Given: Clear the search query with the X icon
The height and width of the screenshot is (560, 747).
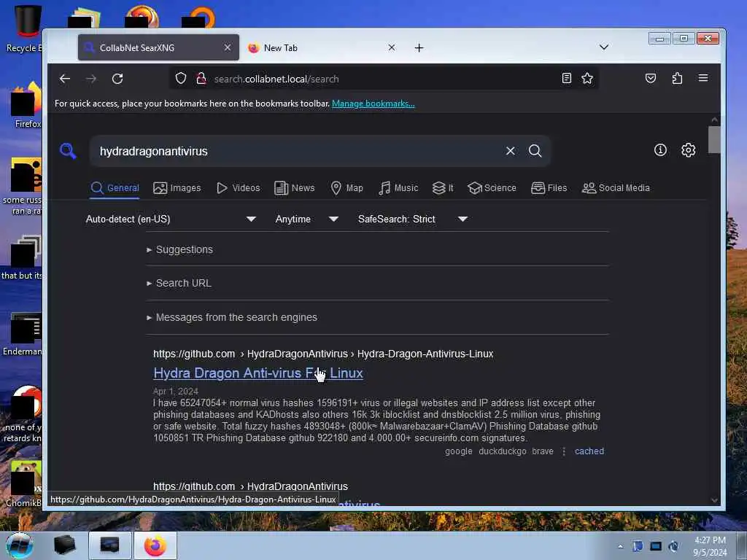Looking at the screenshot, I should click(510, 151).
